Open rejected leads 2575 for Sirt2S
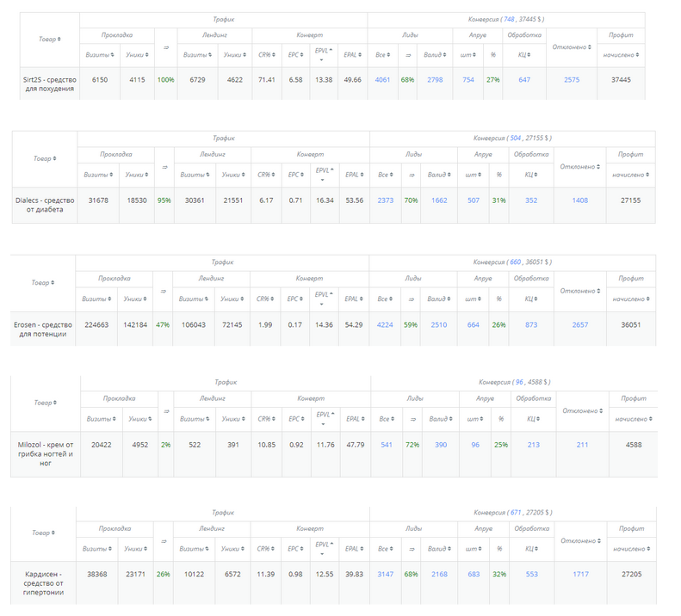Screen dimensions: 681x616 tap(572, 79)
